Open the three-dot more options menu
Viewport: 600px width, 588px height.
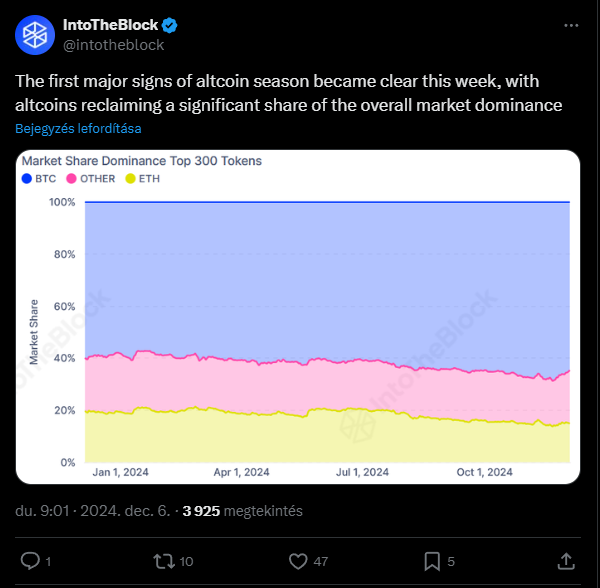coord(571,25)
